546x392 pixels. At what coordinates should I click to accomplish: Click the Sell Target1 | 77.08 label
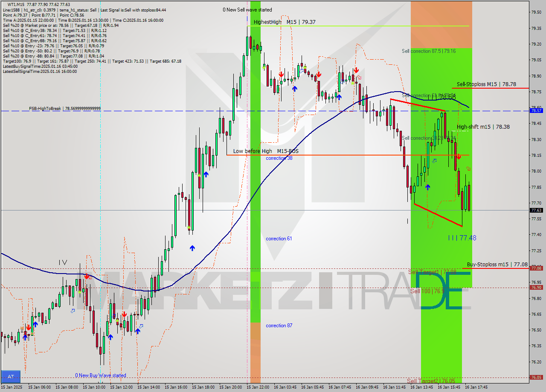coord(432,271)
